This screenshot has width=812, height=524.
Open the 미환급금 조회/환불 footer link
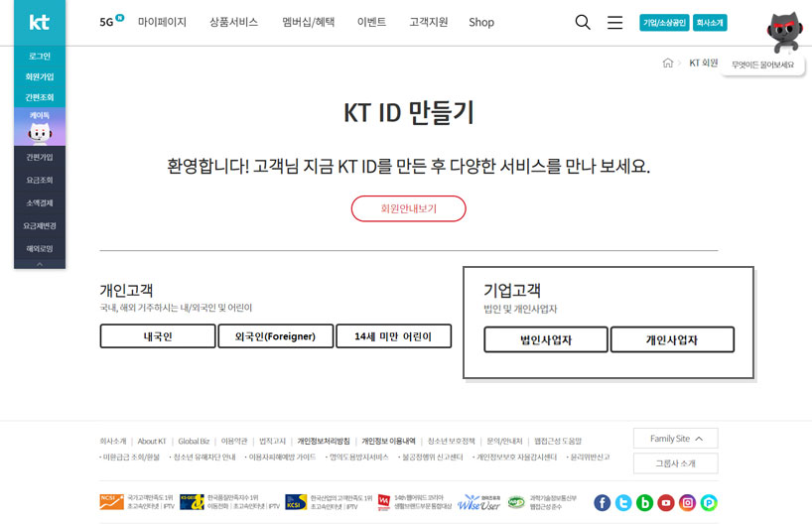[x=130, y=458]
